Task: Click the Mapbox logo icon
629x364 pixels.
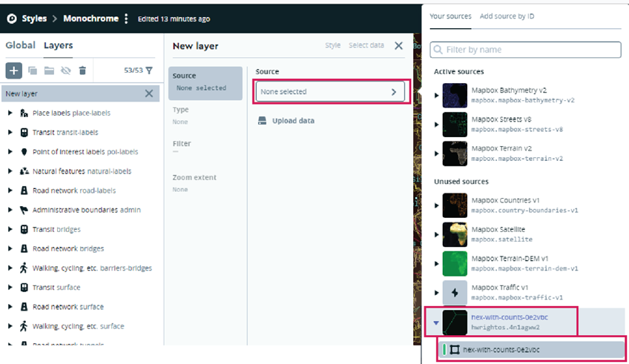Action: coord(11,19)
